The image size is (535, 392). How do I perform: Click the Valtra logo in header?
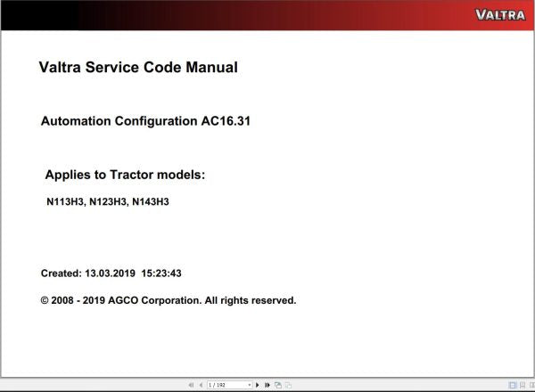(500, 14)
